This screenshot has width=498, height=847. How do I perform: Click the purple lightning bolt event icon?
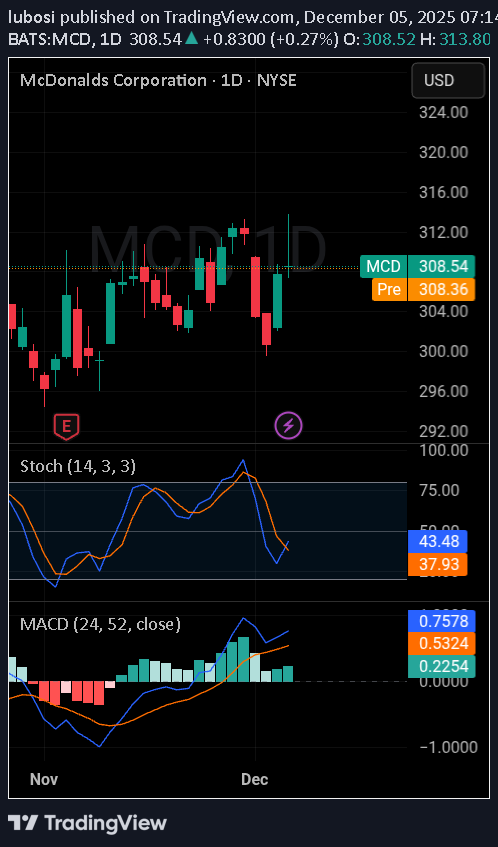(288, 426)
